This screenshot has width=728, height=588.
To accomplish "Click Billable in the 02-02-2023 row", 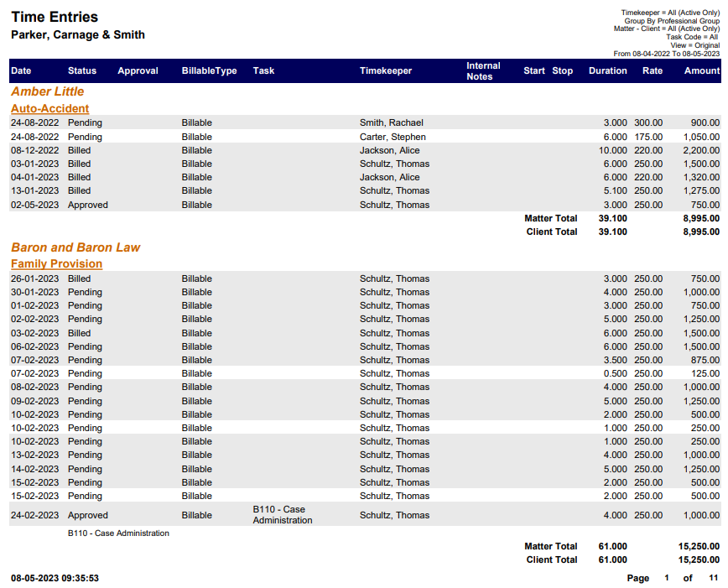I will [x=197, y=319].
